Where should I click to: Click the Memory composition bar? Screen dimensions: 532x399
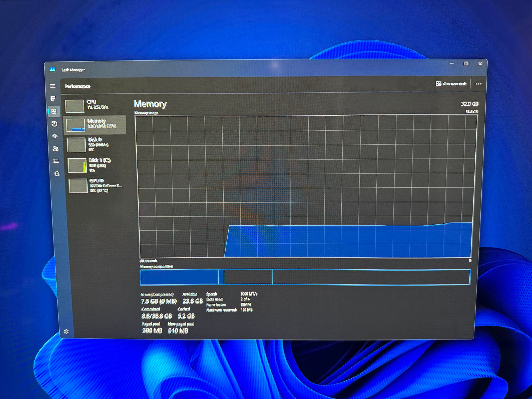305,277
